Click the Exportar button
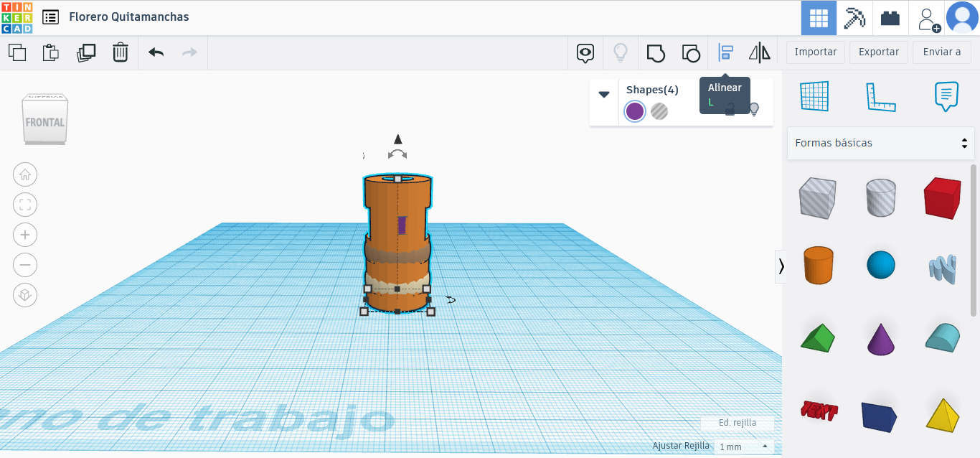The image size is (980, 458). coord(879,52)
